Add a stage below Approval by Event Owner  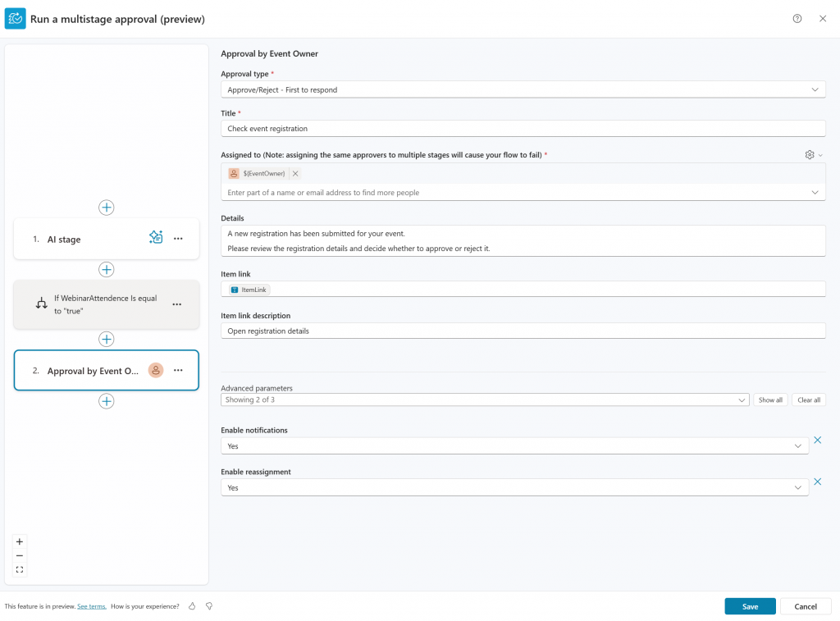pos(106,401)
